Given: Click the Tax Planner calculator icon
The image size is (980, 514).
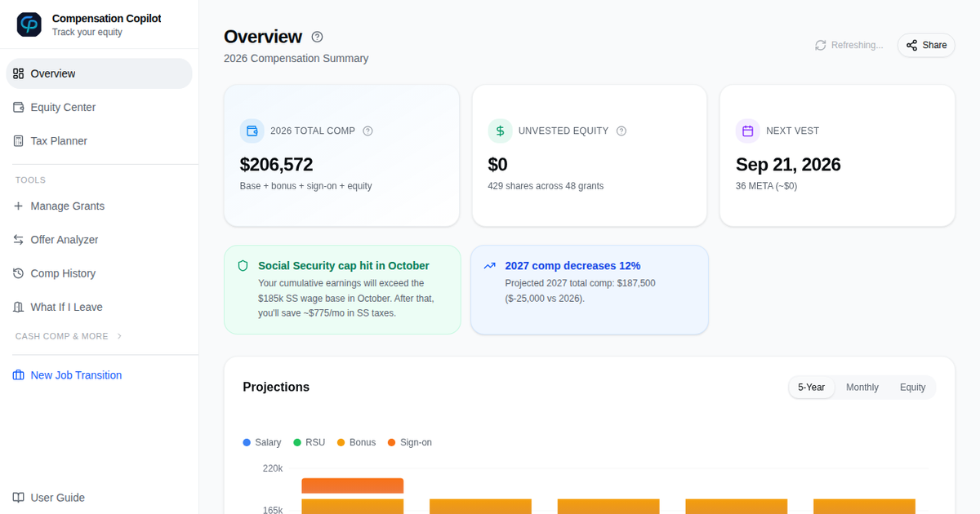Looking at the screenshot, I should point(19,141).
